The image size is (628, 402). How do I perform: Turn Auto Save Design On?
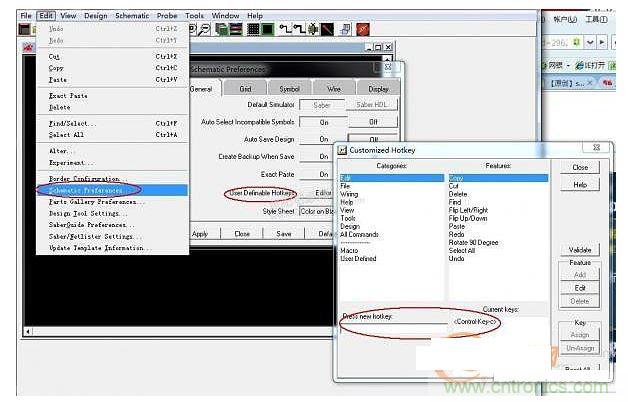[324, 139]
